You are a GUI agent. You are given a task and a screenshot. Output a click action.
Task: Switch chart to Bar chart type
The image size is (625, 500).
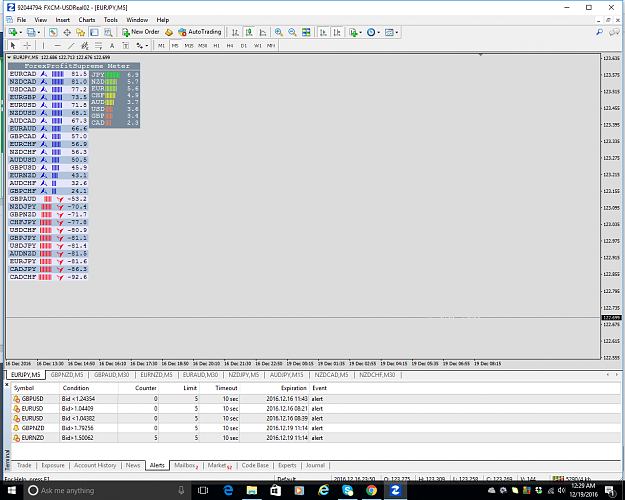(236, 32)
